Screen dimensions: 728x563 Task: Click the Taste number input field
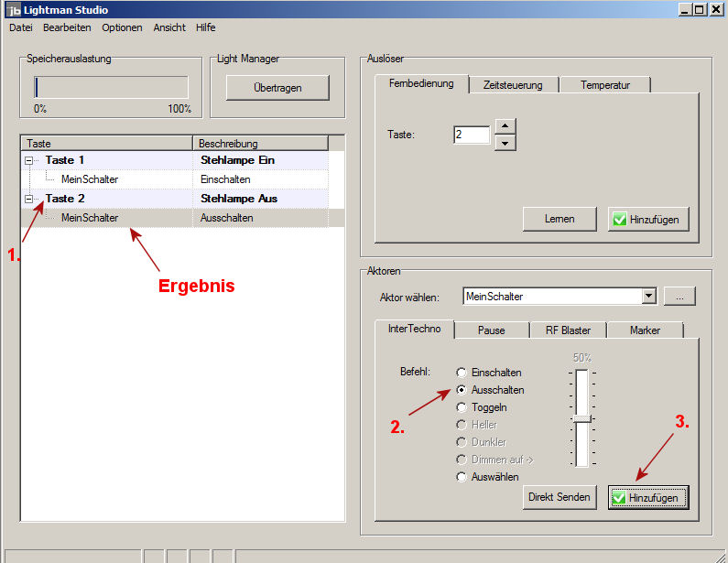471,135
